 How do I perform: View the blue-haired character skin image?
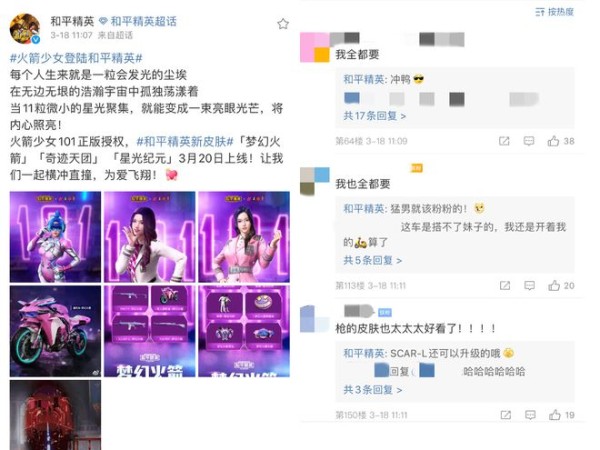click(55, 237)
